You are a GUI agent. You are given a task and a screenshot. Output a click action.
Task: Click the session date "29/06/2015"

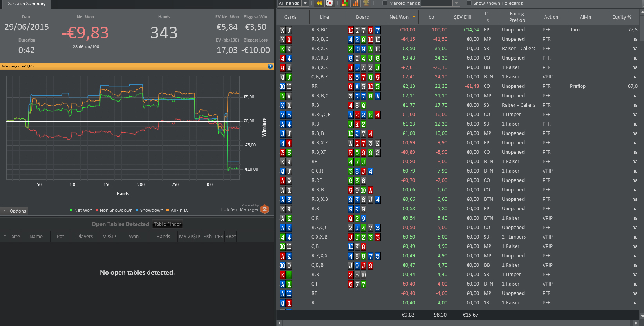point(27,27)
